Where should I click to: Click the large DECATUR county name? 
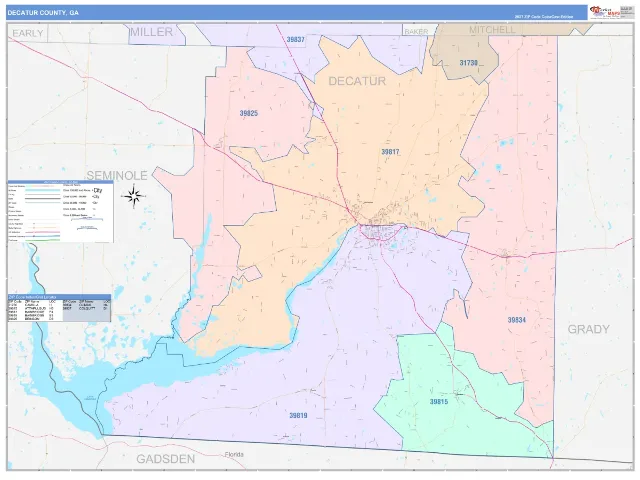click(x=357, y=81)
